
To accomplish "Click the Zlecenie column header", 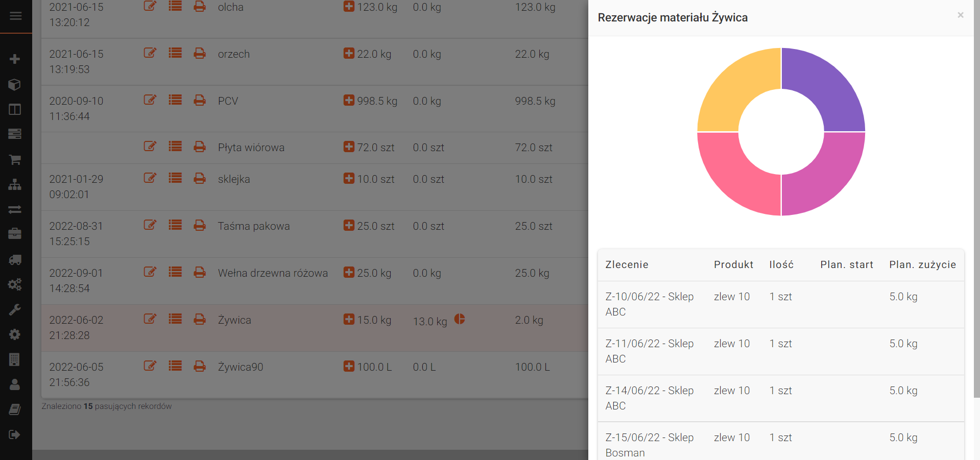I will 627,264.
